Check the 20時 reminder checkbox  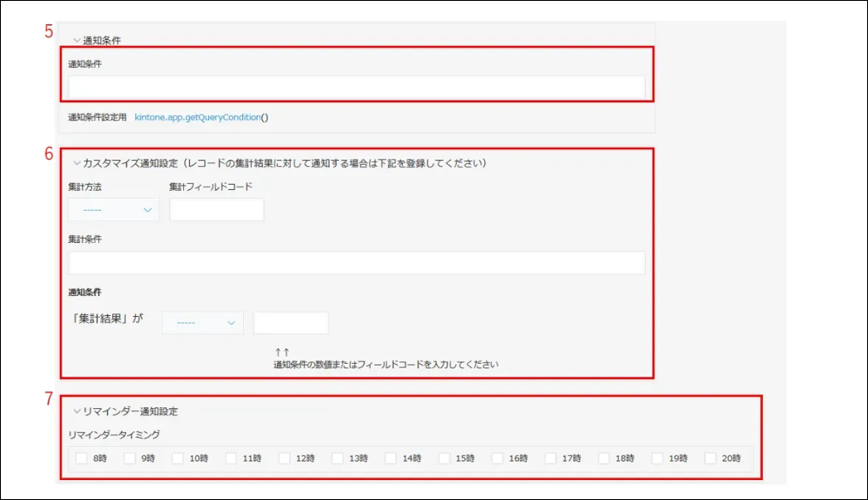tap(711, 458)
